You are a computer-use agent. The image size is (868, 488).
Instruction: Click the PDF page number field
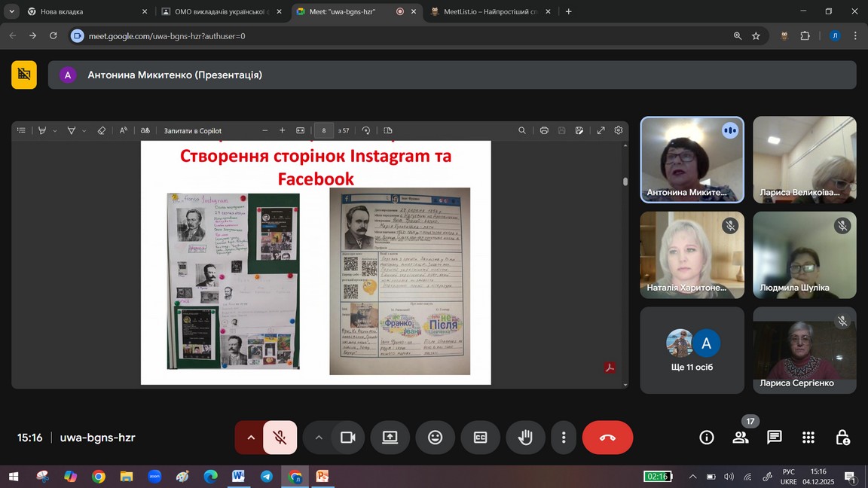324,130
